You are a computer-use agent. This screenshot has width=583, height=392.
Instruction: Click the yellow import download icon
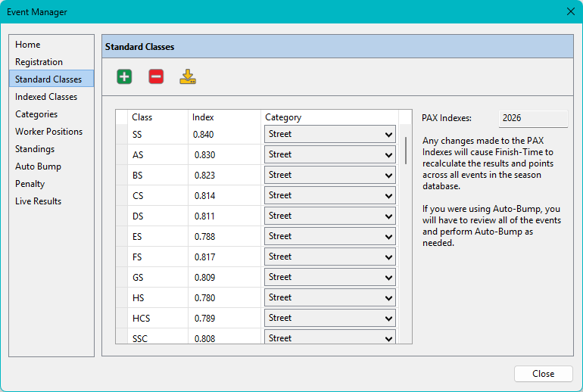coord(188,77)
